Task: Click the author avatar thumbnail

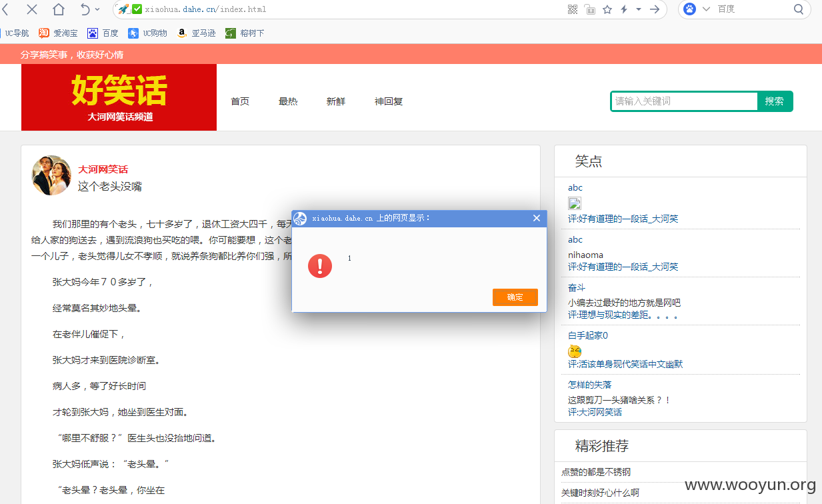Action: point(51,175)
